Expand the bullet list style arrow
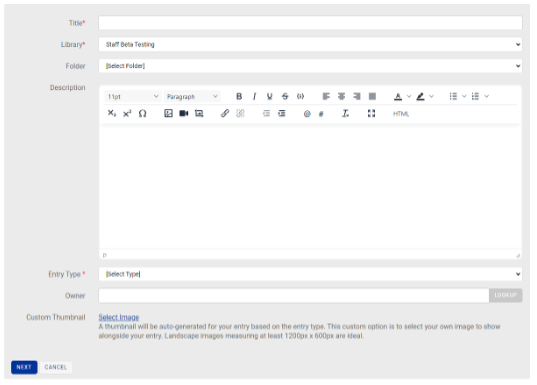 pos(464,97)
